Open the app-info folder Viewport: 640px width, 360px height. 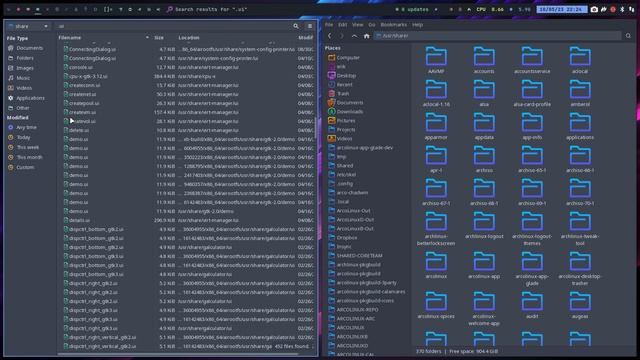(532, 126)
